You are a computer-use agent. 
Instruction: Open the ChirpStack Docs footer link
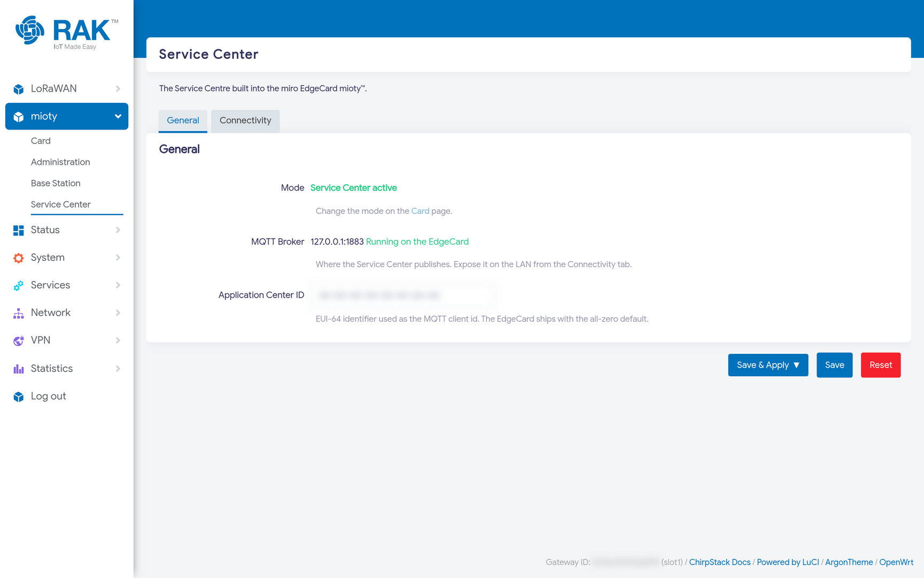[x=720, y=562]
